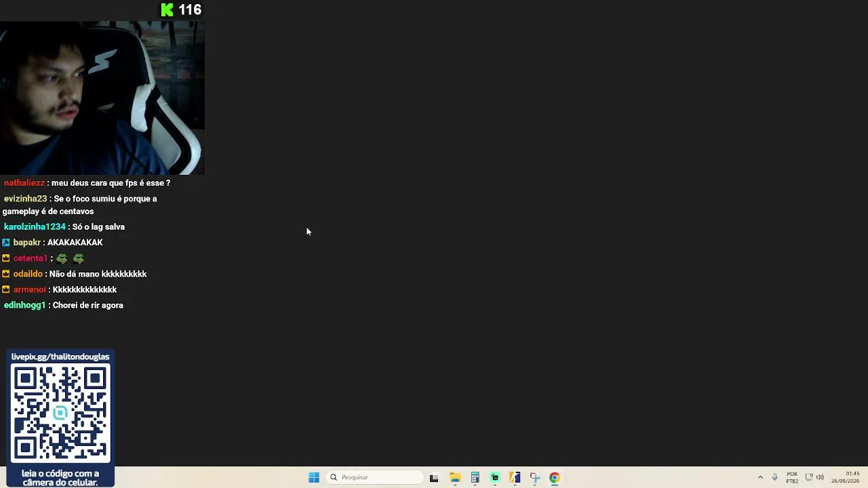Click the livepix QR code
This screenshot has width=868, height=488.
point(60,413)
